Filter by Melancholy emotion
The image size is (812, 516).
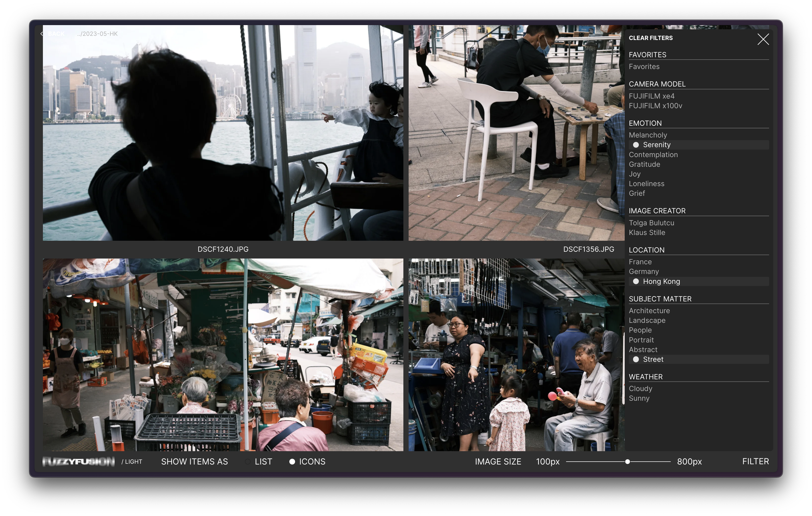point(648,135)
